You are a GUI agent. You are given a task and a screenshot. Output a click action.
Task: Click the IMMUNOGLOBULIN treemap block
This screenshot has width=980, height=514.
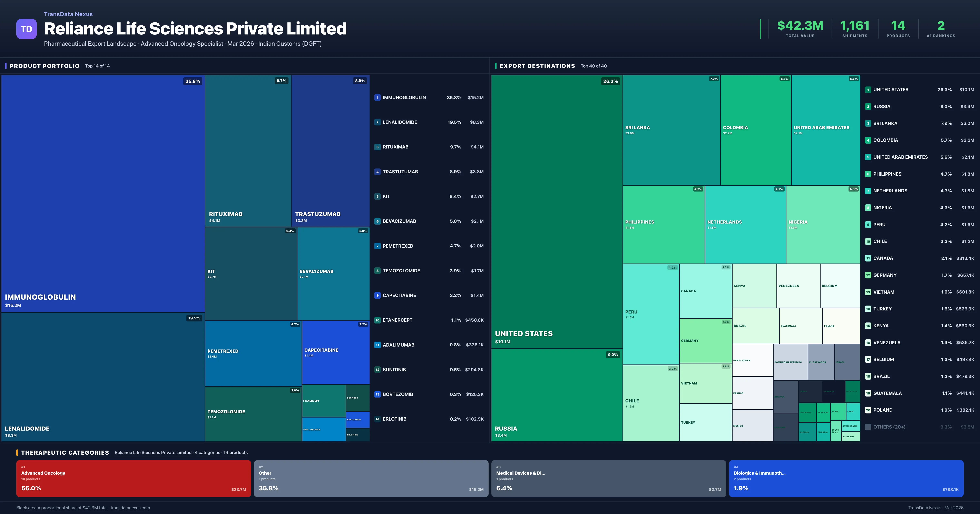[103, 193]
